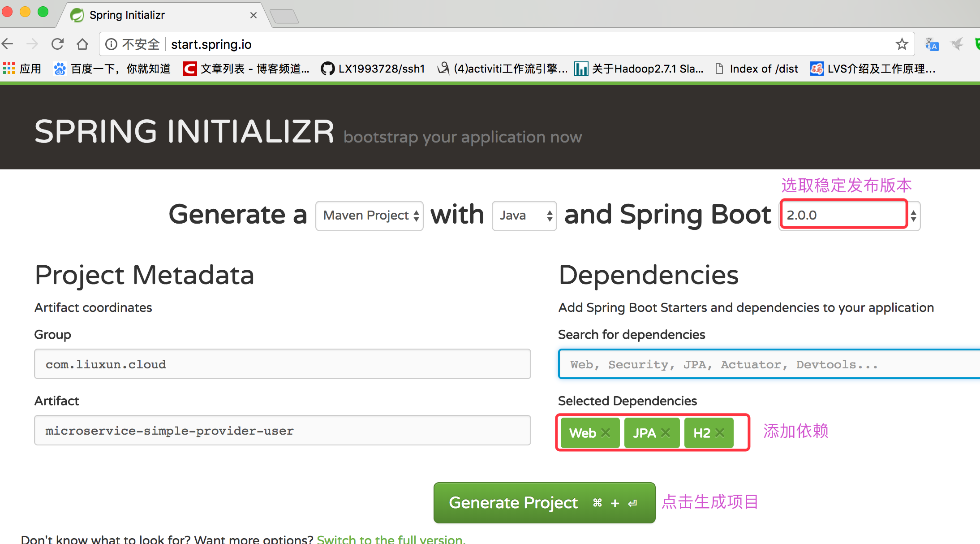Close the Spring Initializr tab
The image size is (980, 544).
pyautogui.click(x=254, y=15)
